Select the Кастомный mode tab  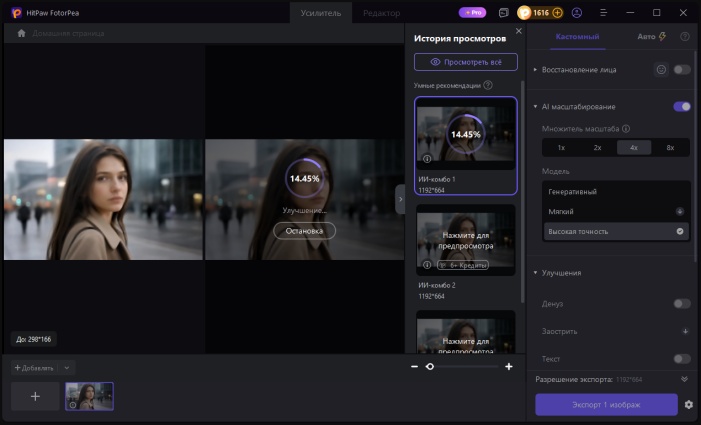point(577,37)
